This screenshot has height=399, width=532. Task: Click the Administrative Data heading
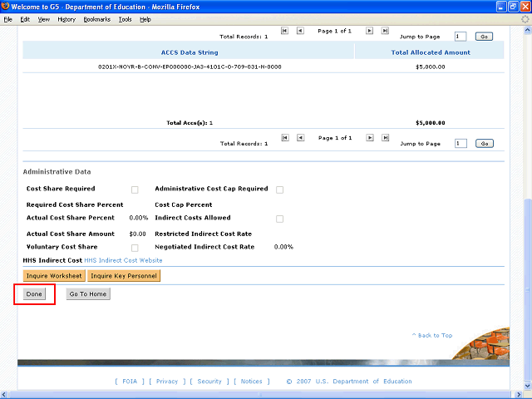click(57, 172)
